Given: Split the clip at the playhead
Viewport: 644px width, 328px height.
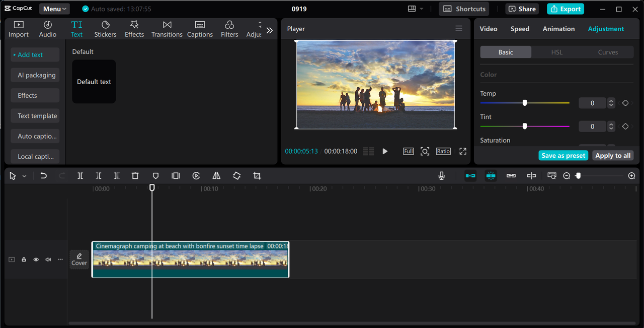Looking at the screenshot, I should coord(80,176).
